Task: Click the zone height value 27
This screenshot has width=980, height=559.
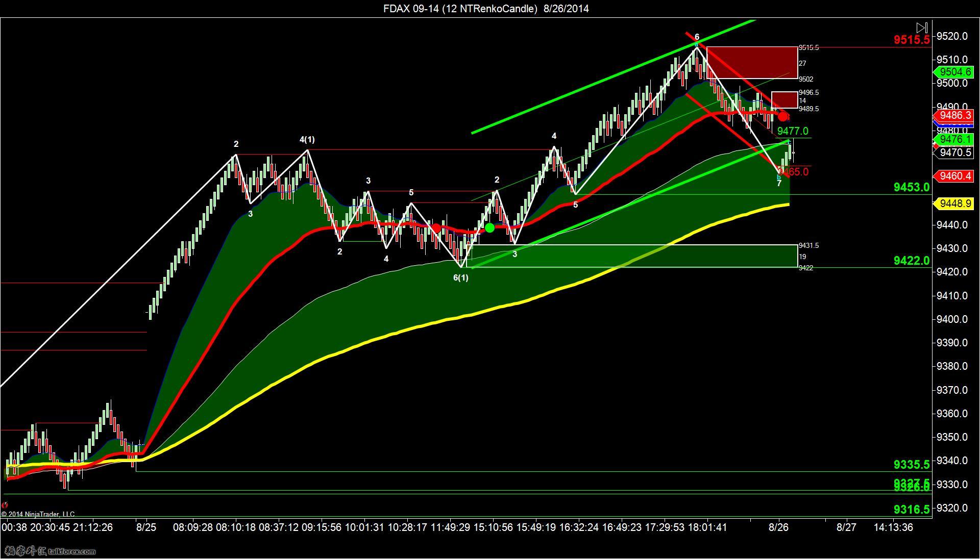Action: [x=802, y=64]
